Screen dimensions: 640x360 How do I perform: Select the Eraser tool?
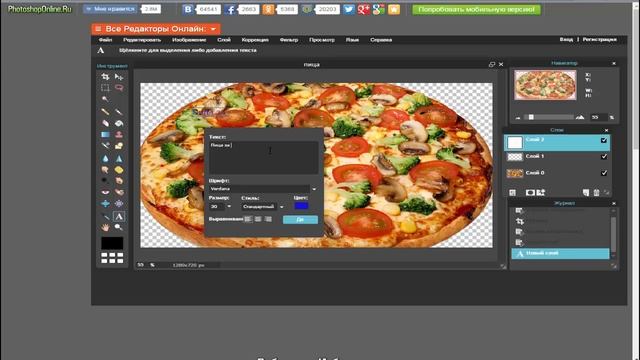105,123
